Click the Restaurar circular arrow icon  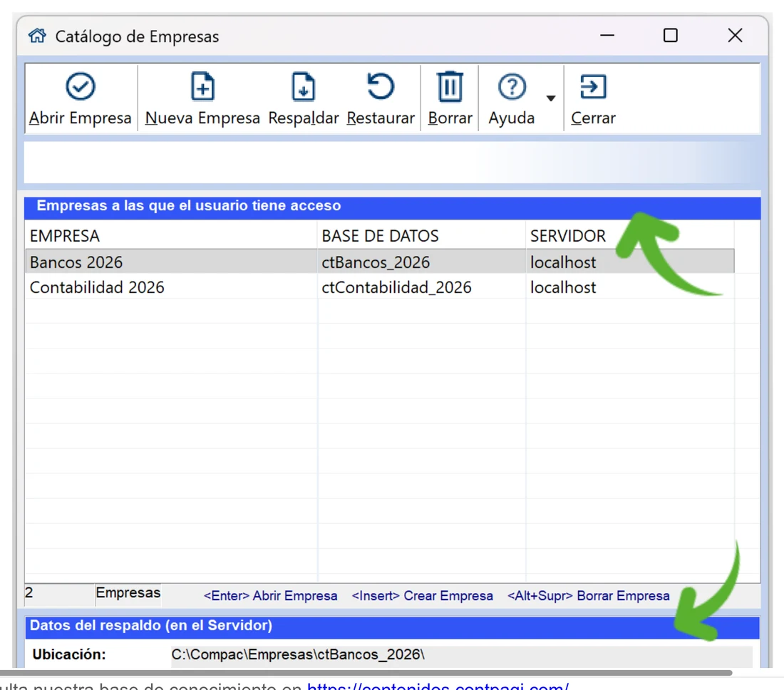(381, 86)
